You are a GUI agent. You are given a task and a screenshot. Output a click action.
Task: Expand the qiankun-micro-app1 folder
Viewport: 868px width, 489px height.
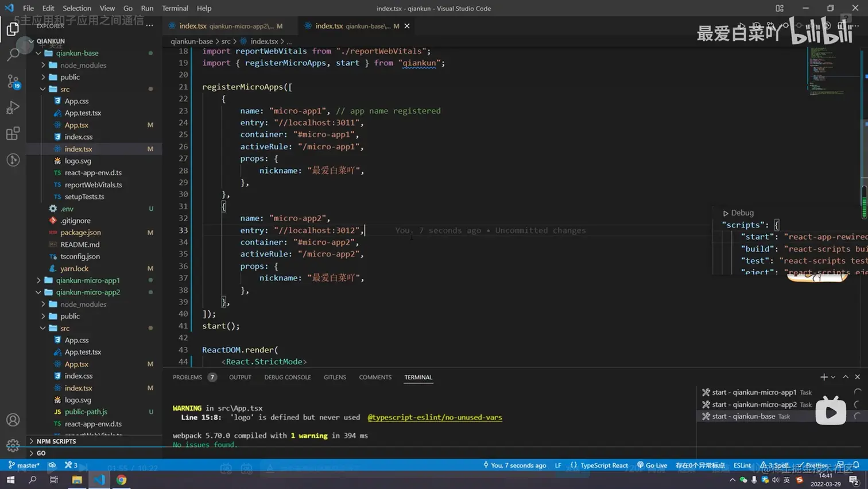pos(87,280)
